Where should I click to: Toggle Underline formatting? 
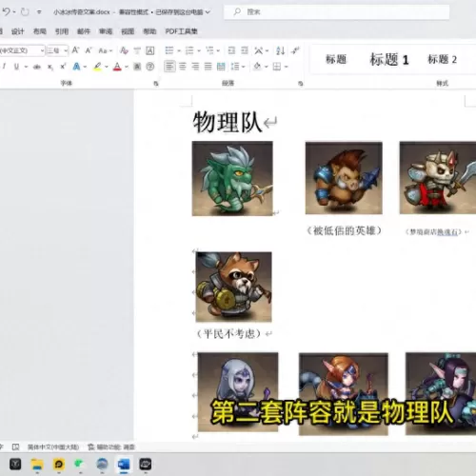pyautogui.click(x=16, y=67)
